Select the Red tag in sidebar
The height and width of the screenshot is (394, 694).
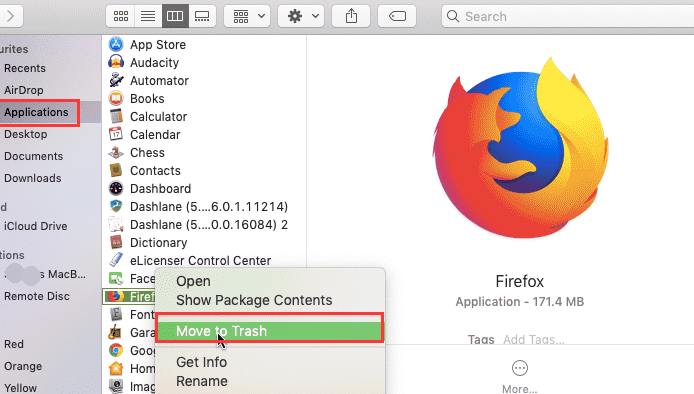click(14, 344)
